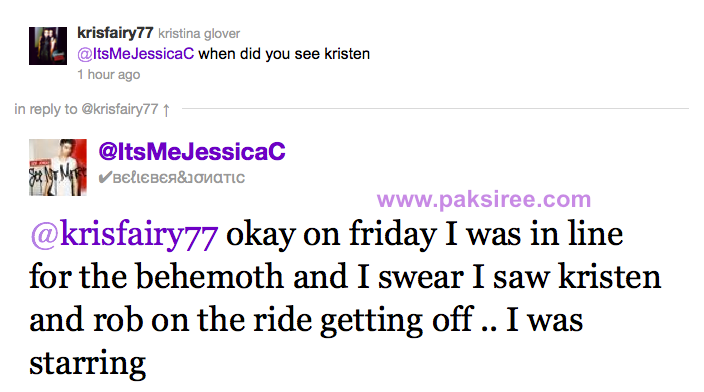
Task: Click the horizontal divider line after reply label
Action: pyautogui.click(x=435, y=108)
